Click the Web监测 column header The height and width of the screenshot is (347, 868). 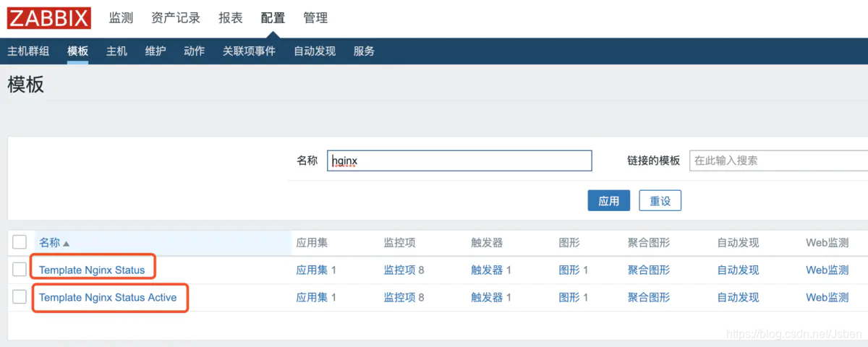[x=827, y=243]
